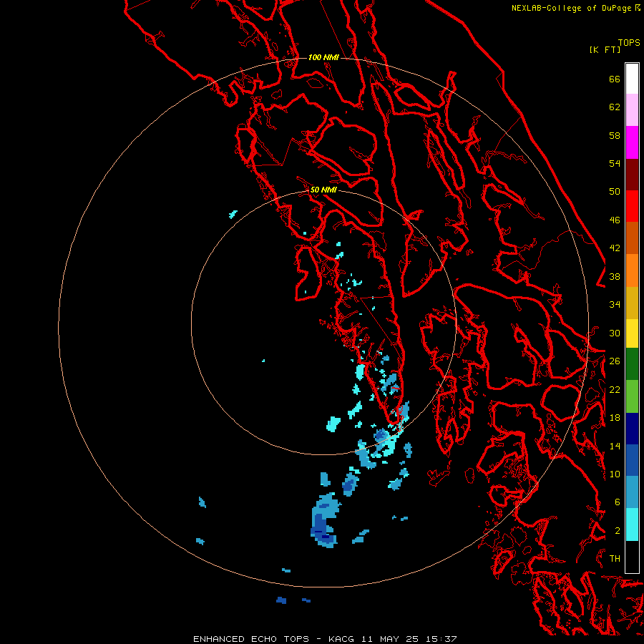Pick the light blue 6-10 kft legend swatch
Image resolution: width=644 pixels, height=644 pixels.
pos(632,492)
